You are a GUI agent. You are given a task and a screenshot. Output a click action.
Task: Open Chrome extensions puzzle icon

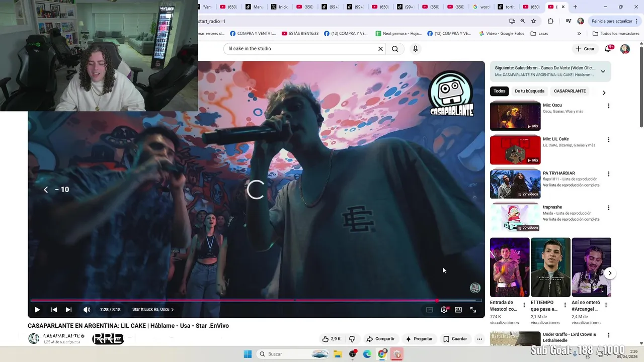pyautogui.click(x=550, y=21)
